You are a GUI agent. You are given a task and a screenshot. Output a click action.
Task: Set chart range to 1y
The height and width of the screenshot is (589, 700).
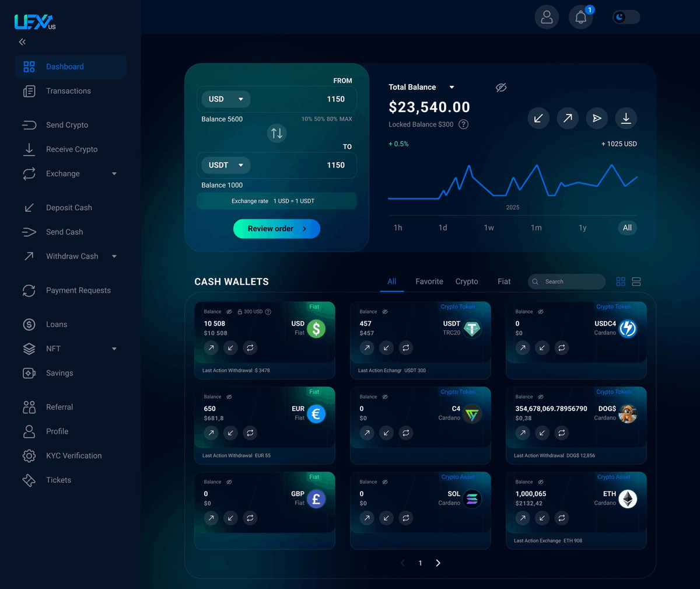tap(582, 228)
